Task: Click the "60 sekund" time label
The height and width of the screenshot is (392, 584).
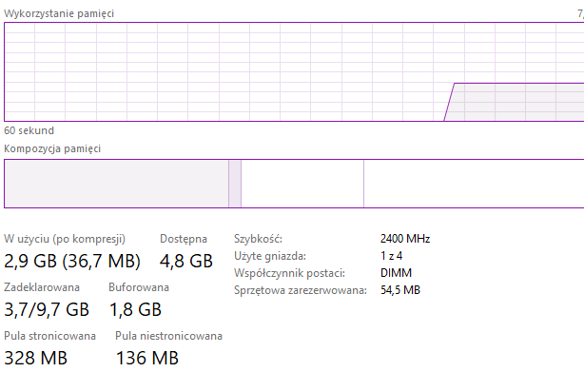Action: point(29,130)
